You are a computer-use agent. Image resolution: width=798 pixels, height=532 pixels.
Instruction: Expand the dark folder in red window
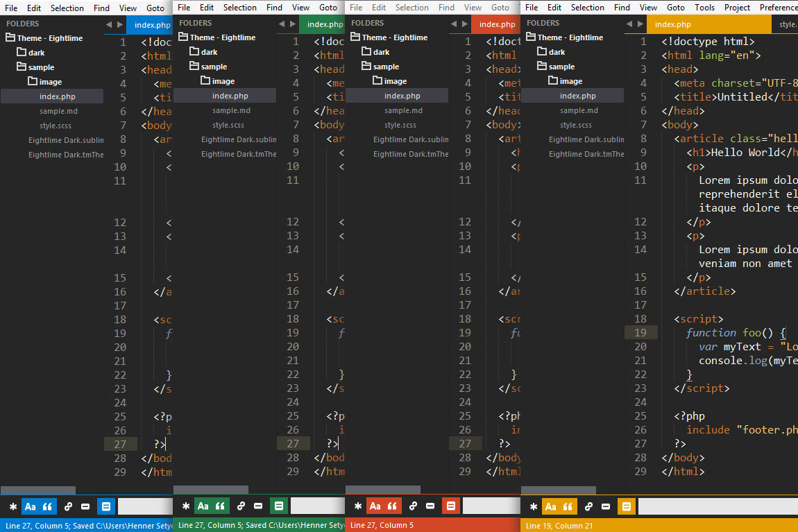click(x=366, y=52)
